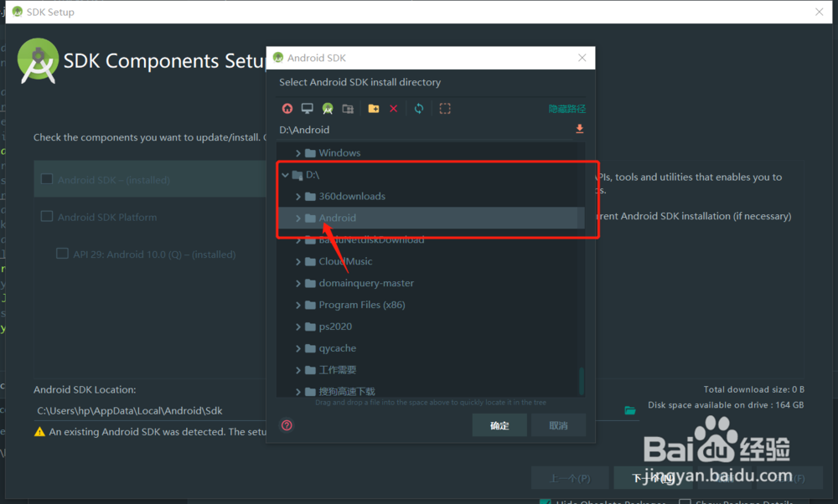Click 隐藏路径 hide path link

[567, 109]
